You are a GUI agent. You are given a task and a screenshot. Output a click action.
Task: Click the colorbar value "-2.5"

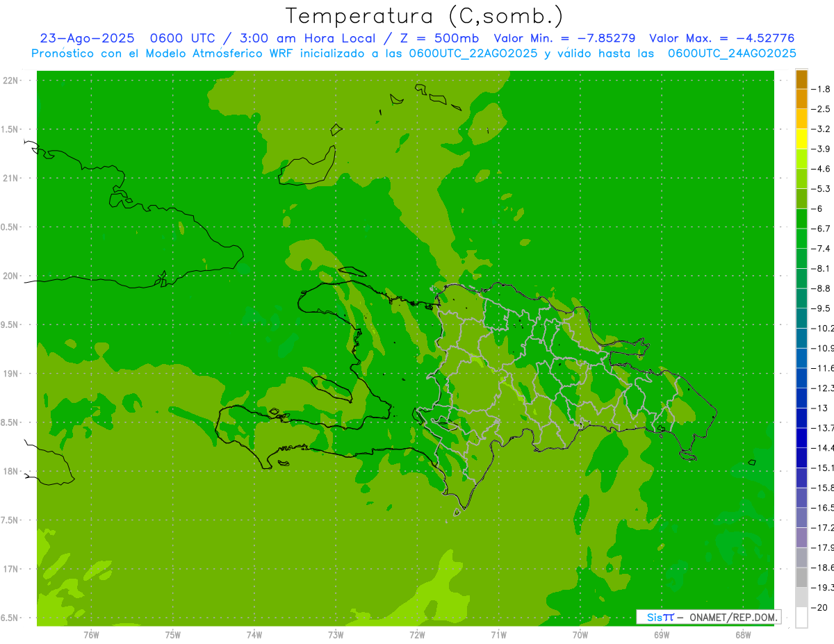pyautogui.click(x=822, y=109)
